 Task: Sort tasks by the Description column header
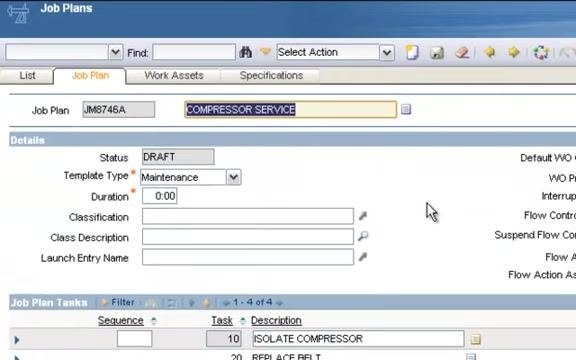point(276,321)
